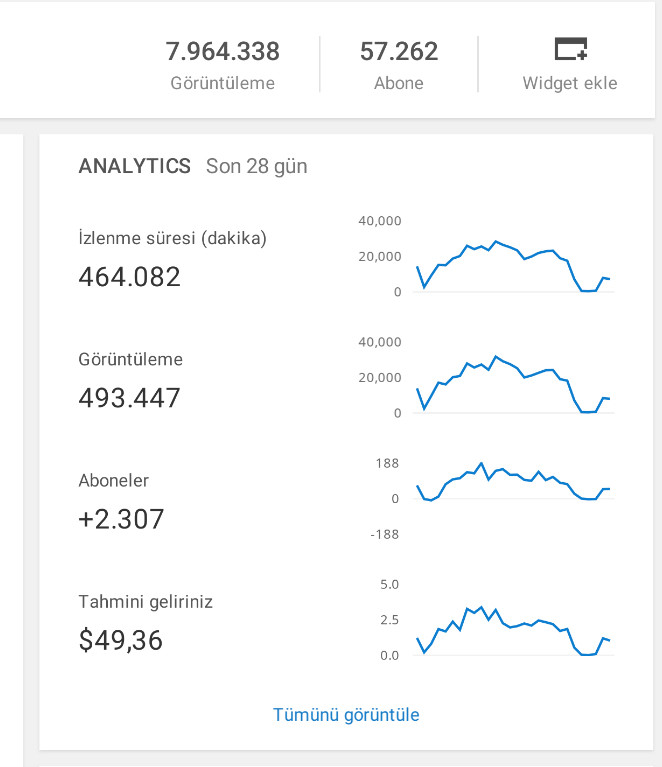This screenshot has height=767, width=662.
Task: Click the Widget ekle icon
Action: 571,49
